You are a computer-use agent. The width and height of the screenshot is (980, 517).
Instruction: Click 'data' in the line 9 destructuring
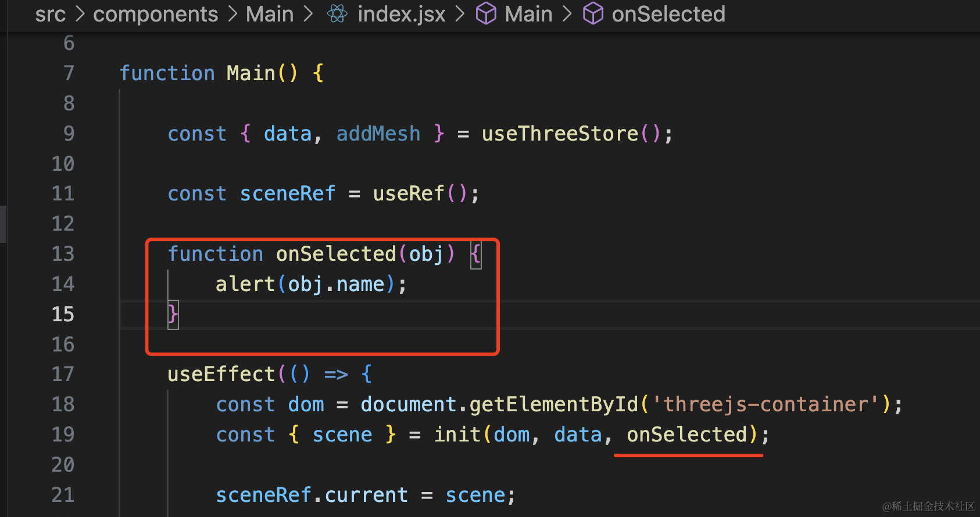coord(288,134)
